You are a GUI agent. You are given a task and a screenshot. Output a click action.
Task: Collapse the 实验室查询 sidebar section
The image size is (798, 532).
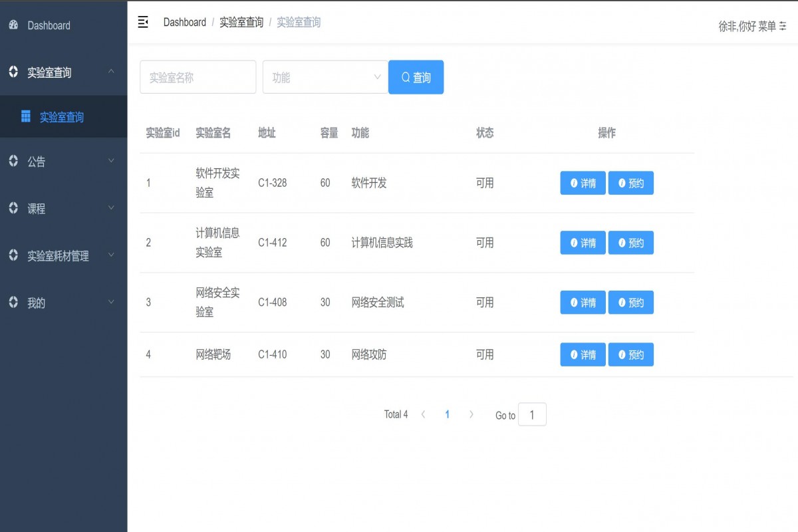tap(111, 72)
